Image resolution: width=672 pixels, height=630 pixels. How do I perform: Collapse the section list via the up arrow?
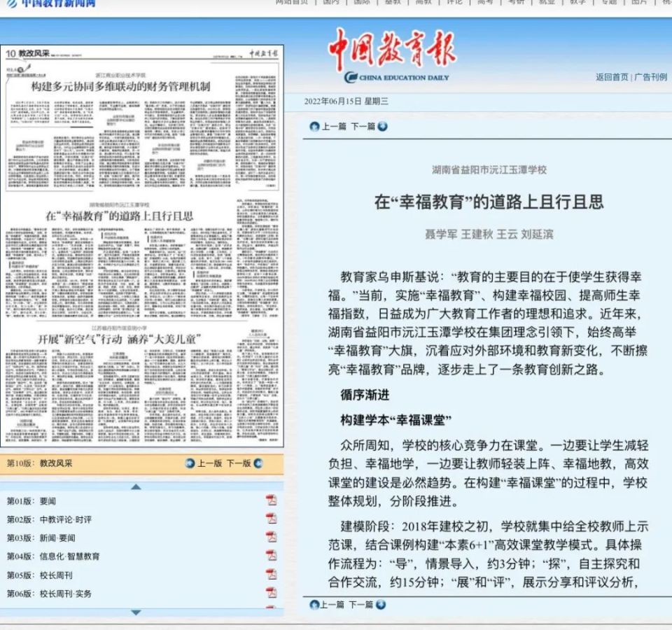(x=137, y=486)
